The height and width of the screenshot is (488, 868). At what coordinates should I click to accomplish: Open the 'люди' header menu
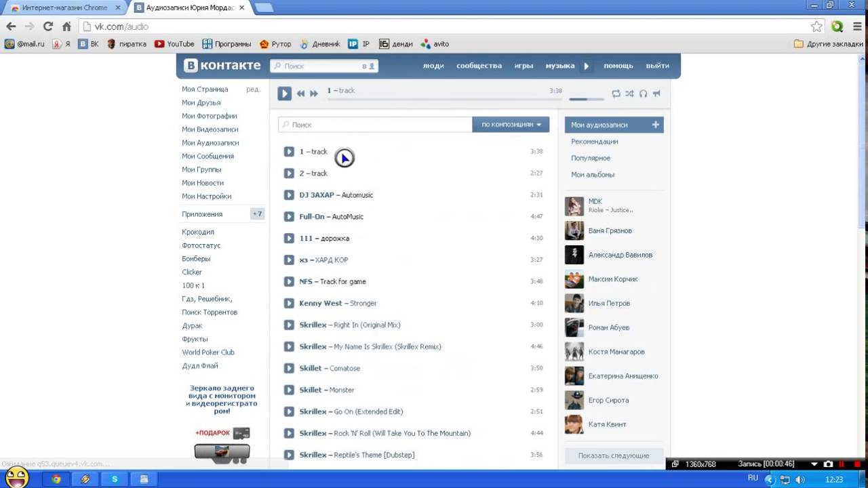433,66
